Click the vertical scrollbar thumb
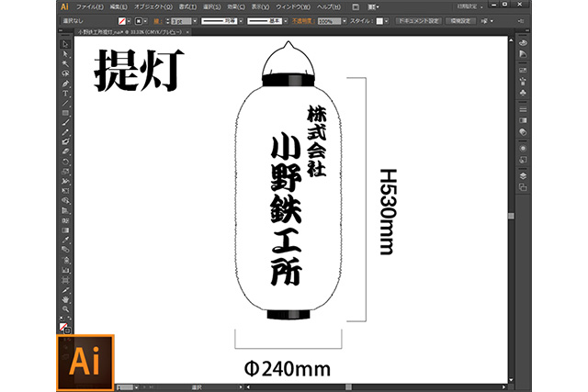 click(x=511, y=216)
